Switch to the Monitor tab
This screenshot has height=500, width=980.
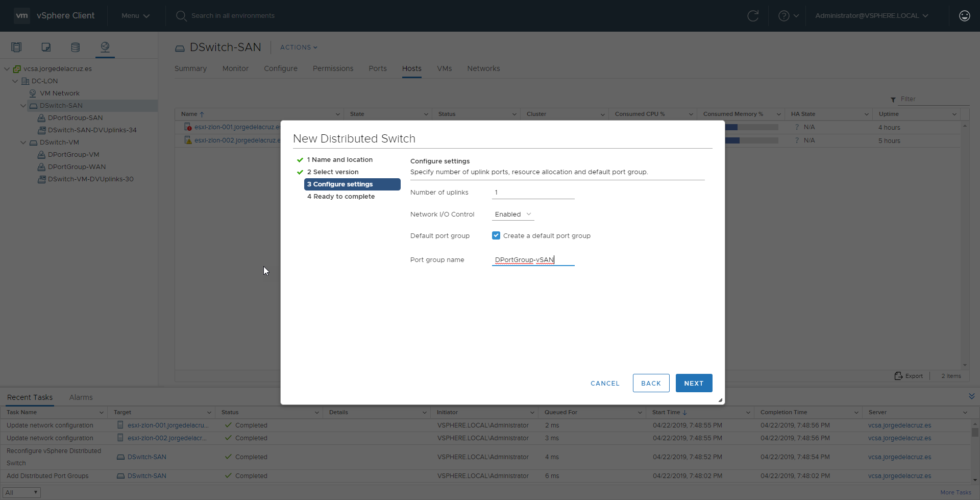tap(235, 68)
